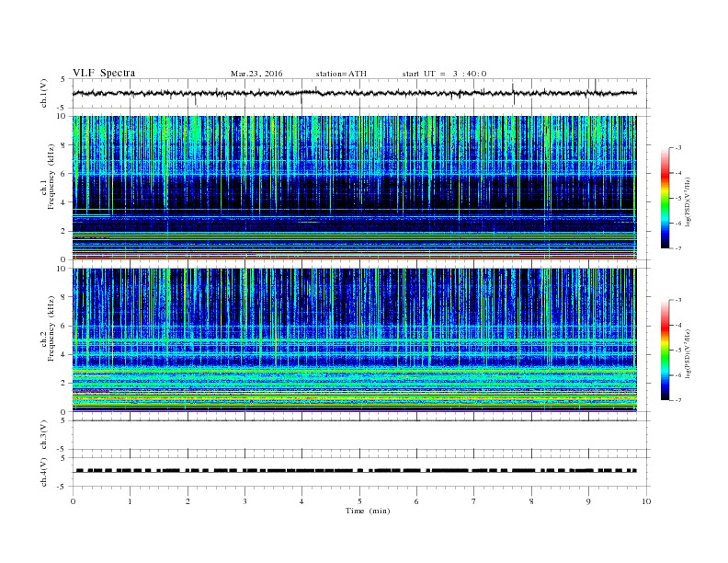
Task: Click the "Time (min)" axis label
Action: [368, 511]
